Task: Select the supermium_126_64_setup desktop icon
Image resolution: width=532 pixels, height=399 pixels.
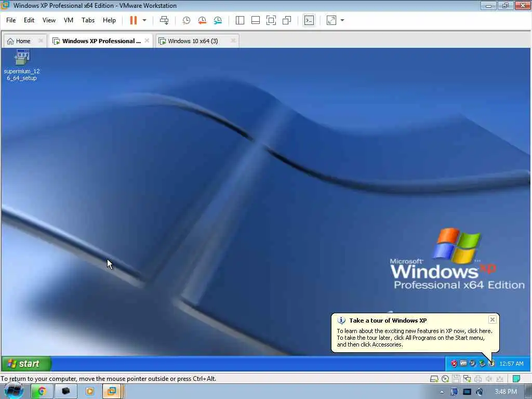Action: [22, 65]
